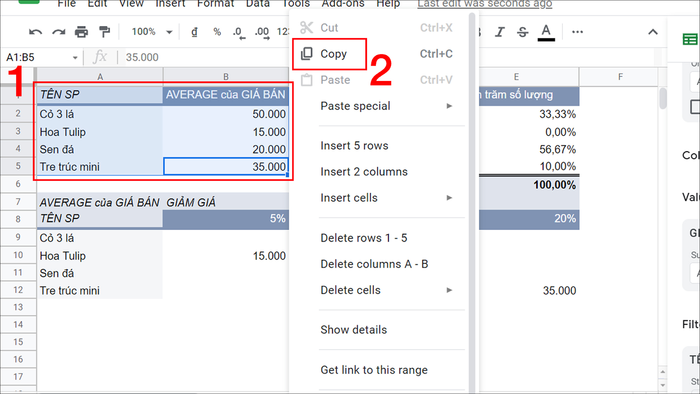Screen dimensions: 700x394
Task: Click cell with text Cỏ 3 lá in row 2
Action: (x=100, y=114)
